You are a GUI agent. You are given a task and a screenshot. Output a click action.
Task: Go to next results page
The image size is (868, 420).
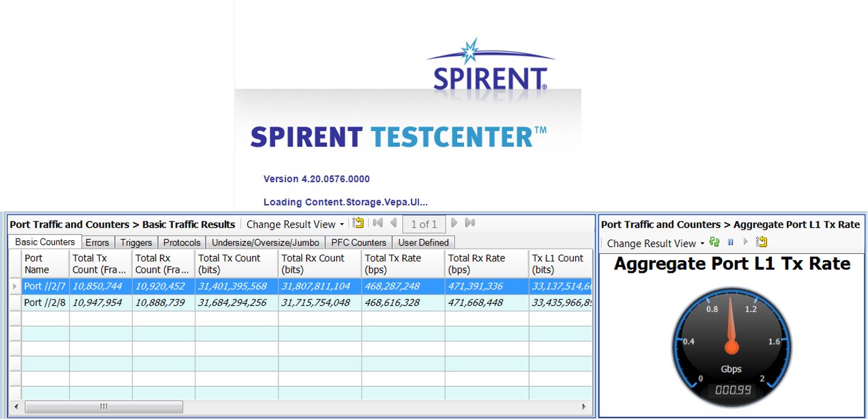click(x=455, y=223)
